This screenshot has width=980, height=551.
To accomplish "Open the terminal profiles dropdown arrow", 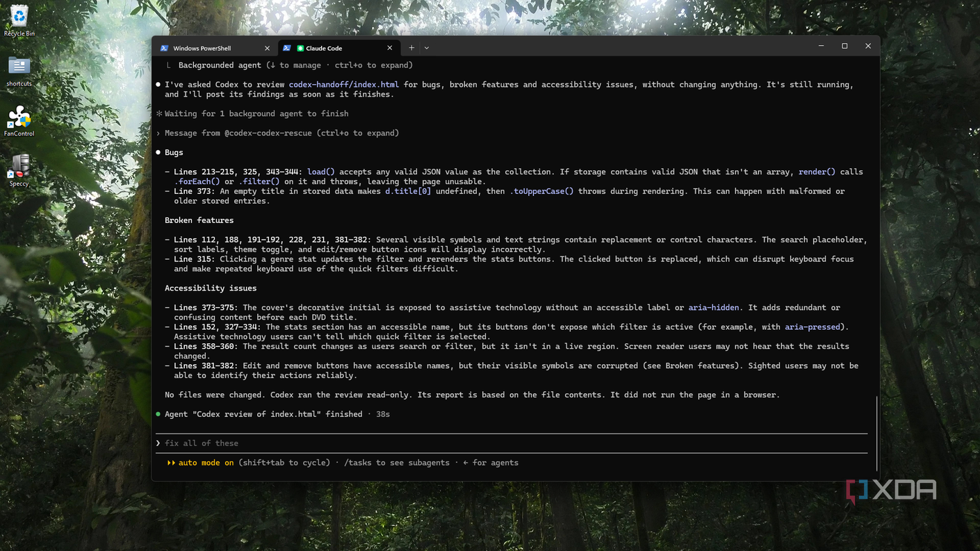I will 427,48.
